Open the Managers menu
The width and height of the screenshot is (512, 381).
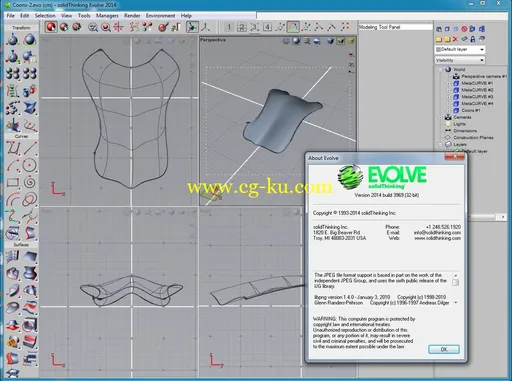coord(107,16)
